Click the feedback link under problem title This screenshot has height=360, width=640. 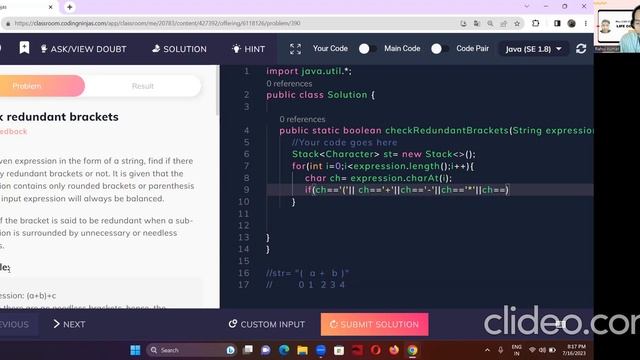(13, 131)
